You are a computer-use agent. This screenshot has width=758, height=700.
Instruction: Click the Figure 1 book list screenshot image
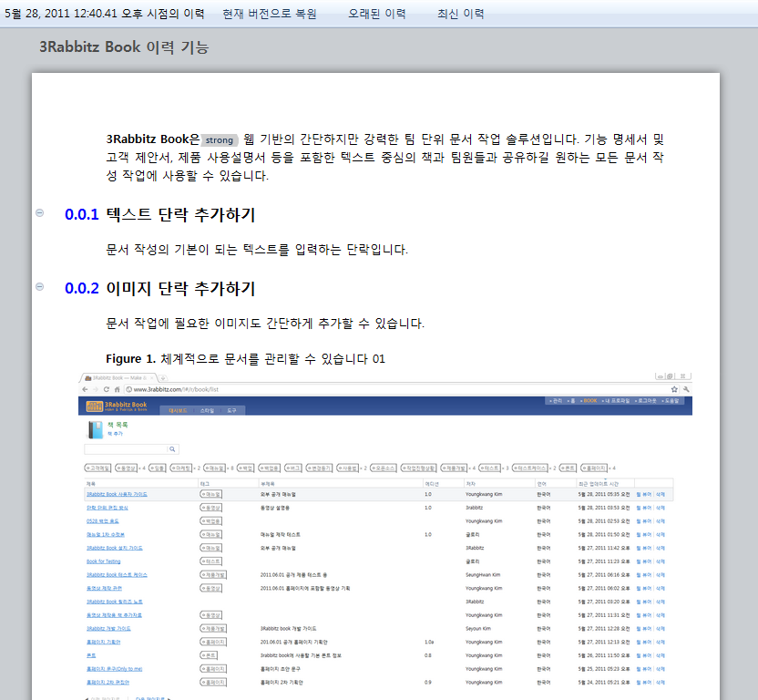(x=385, y=536)
